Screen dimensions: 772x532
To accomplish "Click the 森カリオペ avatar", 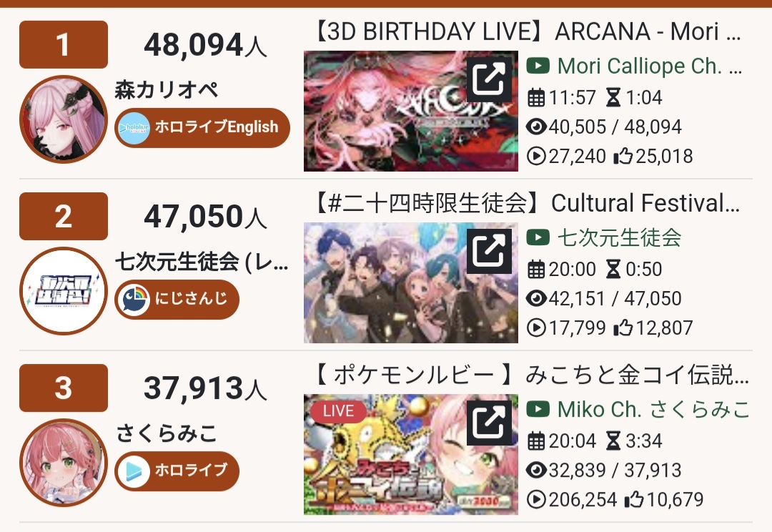I will tap(64, 119).
